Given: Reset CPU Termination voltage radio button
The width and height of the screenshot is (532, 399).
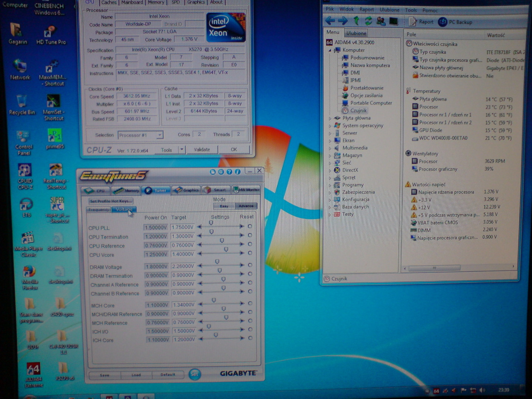Looking at the screenshot, I should (250, 235).
